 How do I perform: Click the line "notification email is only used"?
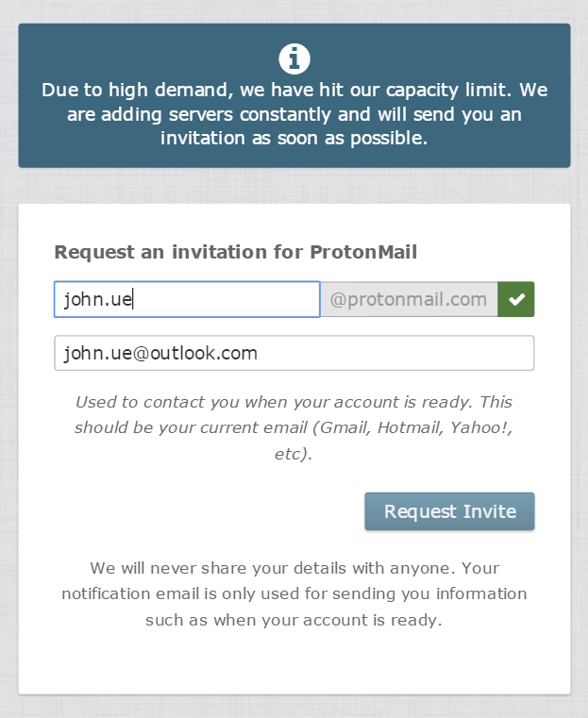[x=294, y=594]
